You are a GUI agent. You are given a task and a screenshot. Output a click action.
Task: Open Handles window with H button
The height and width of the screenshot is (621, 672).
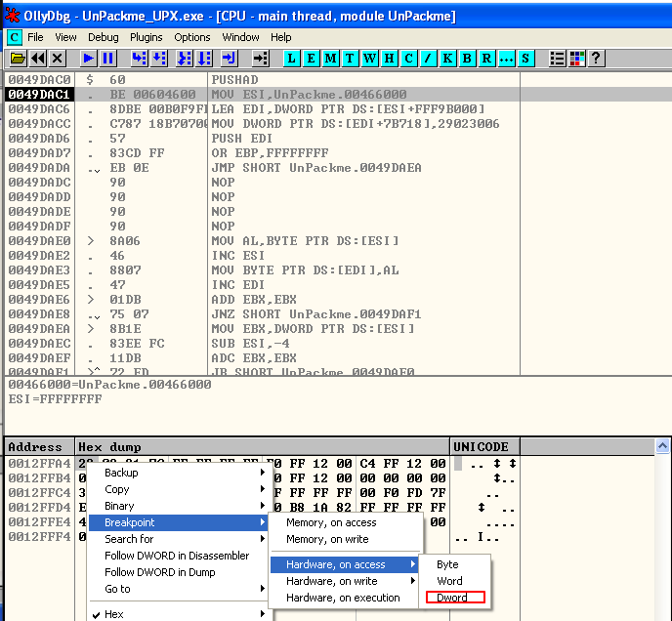(x=389, y=59)
